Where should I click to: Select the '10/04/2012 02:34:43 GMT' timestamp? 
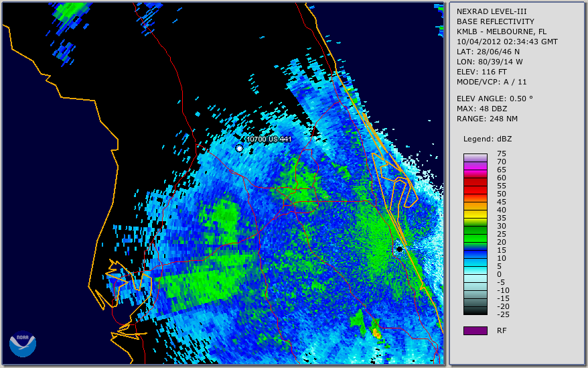coord(507,42)
